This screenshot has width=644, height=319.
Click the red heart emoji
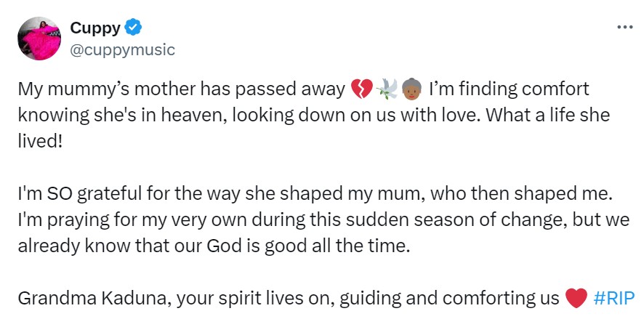tap(575, 298)
